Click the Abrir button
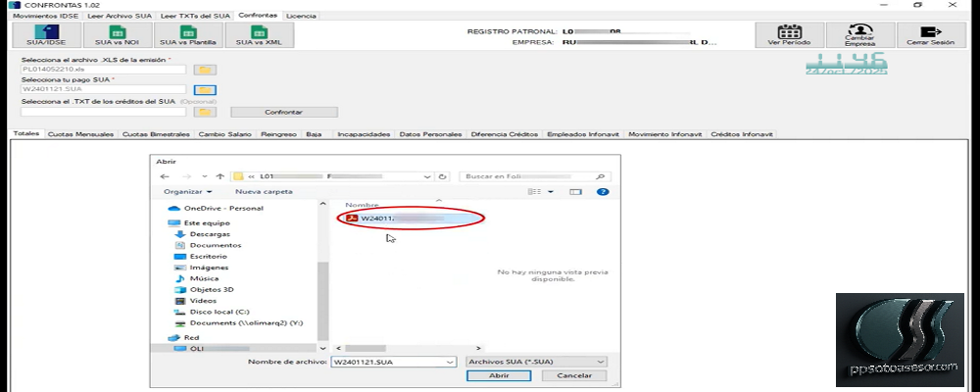980x392 pixels. point(498,375)
